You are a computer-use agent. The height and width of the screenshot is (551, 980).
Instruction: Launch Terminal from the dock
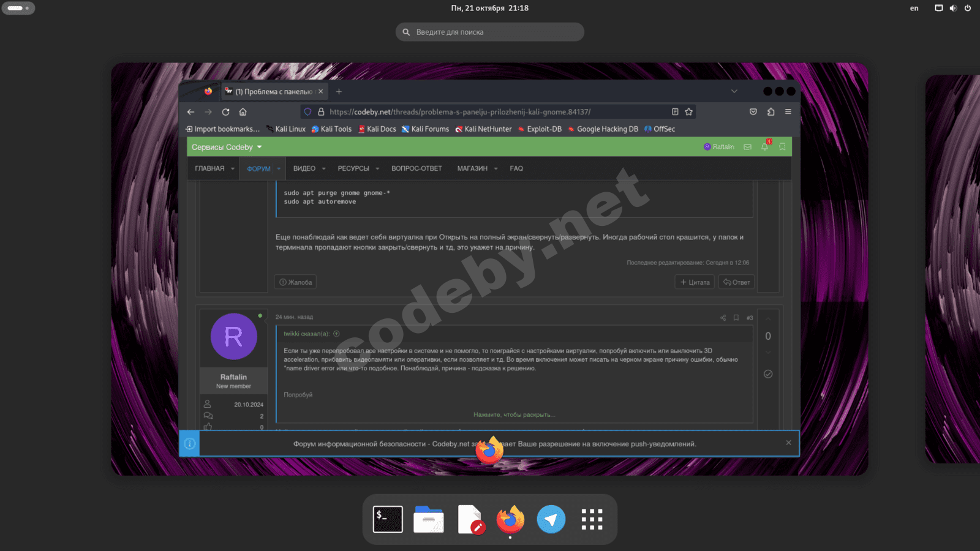(x=388, y=519)
